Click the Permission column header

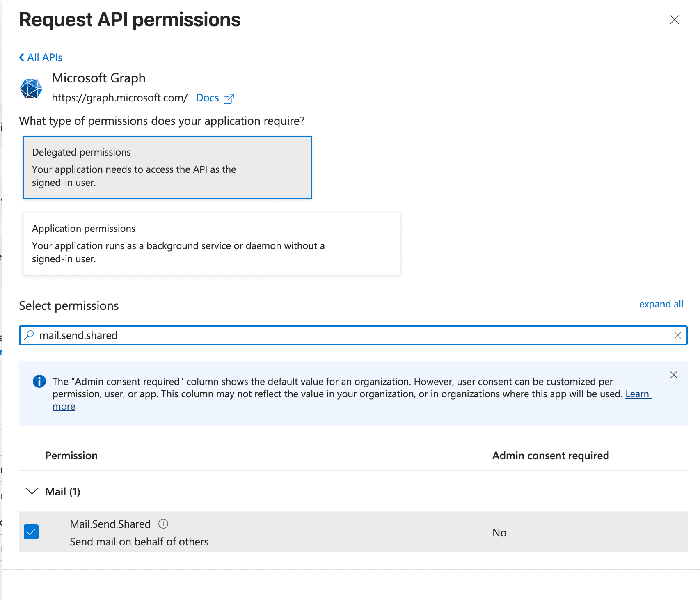tap(71, 456)
